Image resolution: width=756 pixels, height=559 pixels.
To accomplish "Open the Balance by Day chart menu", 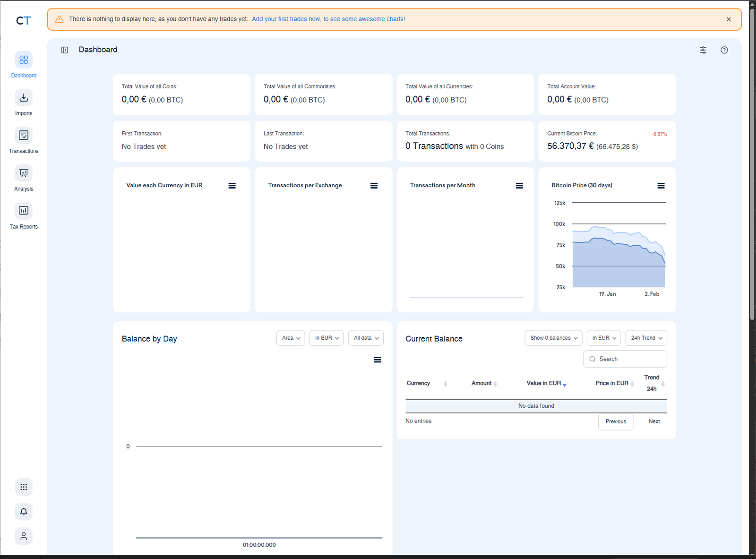I will coord(377,360).
